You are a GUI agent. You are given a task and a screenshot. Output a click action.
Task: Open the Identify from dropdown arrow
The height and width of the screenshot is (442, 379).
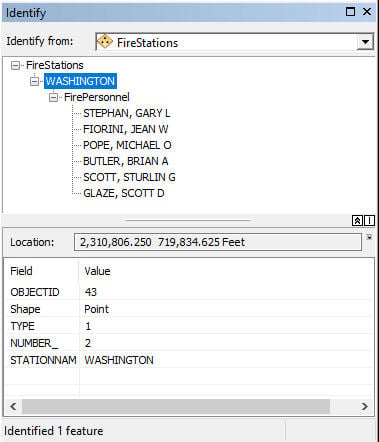(365, 42)
